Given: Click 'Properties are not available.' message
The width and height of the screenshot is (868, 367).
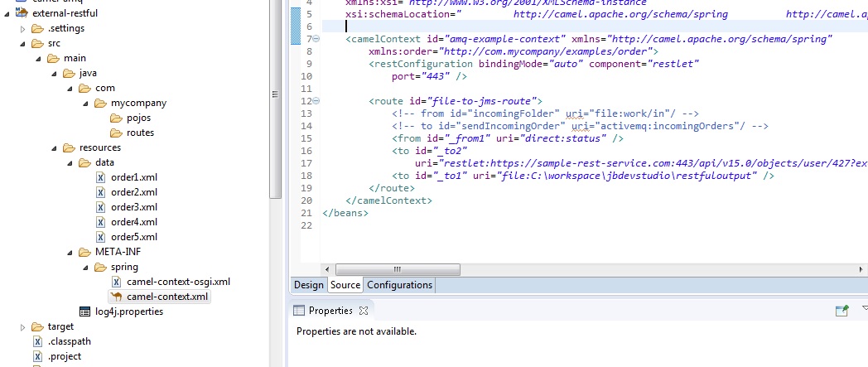Looking at the screenshot, I should 356,331.
